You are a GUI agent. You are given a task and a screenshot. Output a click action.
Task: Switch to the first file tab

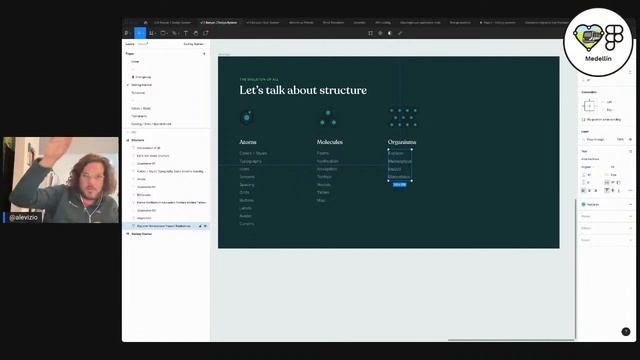[172, 22]
